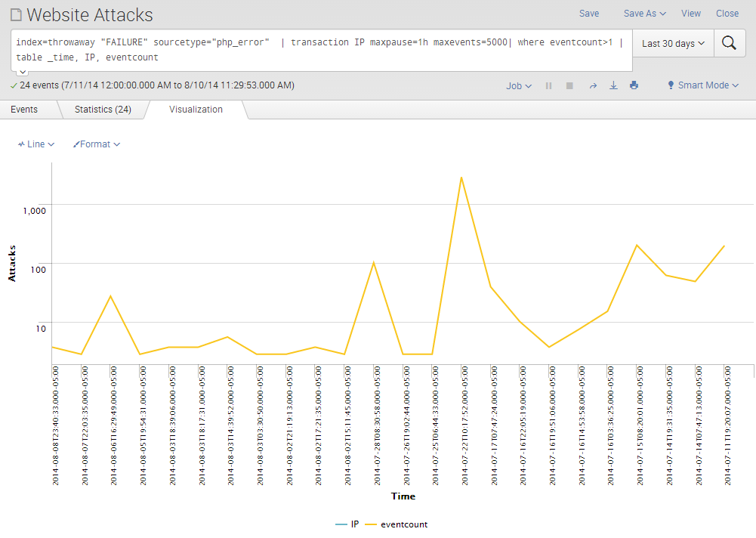Open the Line chart type dropdown
The height and width of the screenshot is (538, 756).
tap(36, 144)
